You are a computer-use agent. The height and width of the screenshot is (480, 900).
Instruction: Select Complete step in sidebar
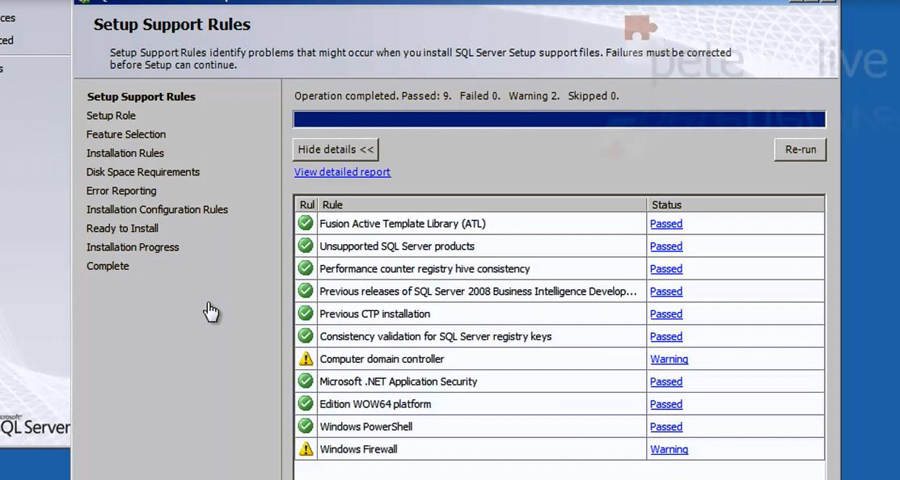pos(107,266)
